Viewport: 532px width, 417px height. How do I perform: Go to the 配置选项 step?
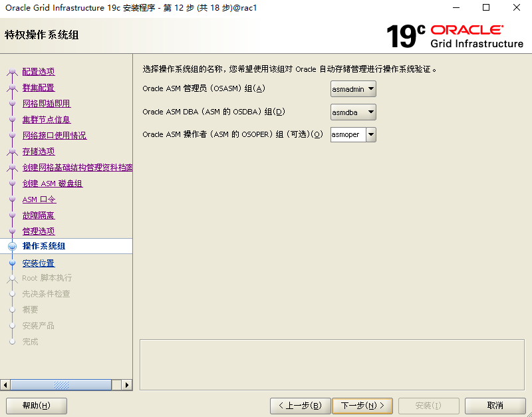coord(39,72)
